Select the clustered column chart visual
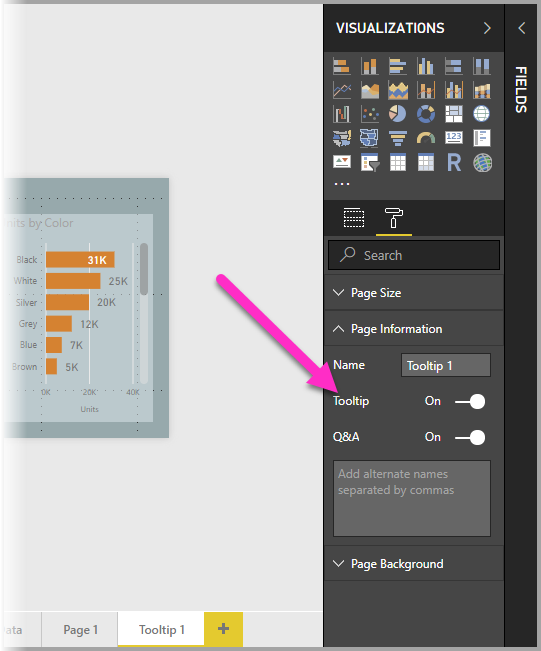 click(x=426, y=66)
